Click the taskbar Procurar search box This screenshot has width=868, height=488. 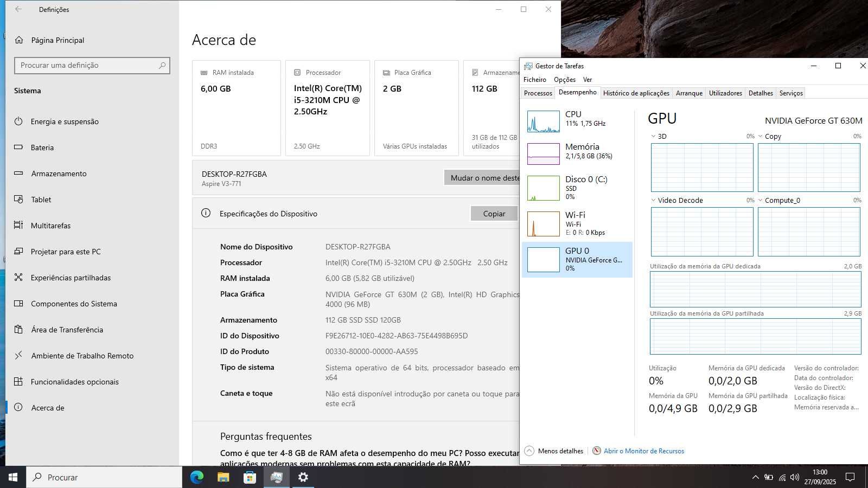click(104, 477)
